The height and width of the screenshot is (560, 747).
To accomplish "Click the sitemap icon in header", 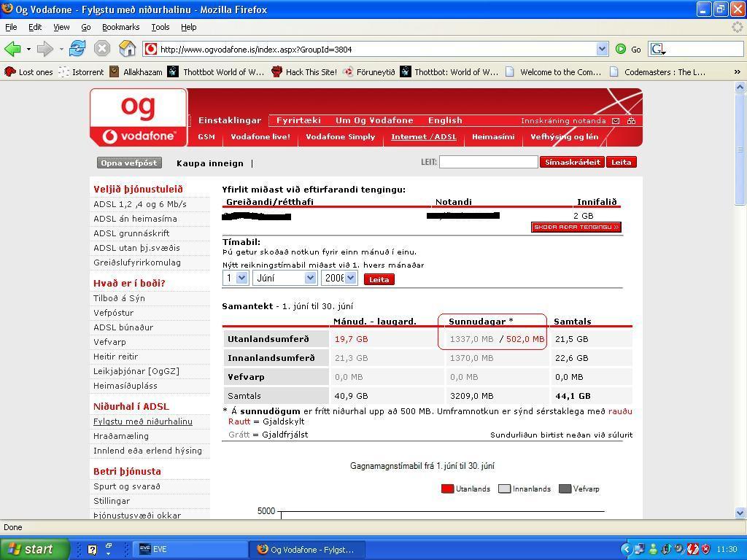I will point(631,121).
